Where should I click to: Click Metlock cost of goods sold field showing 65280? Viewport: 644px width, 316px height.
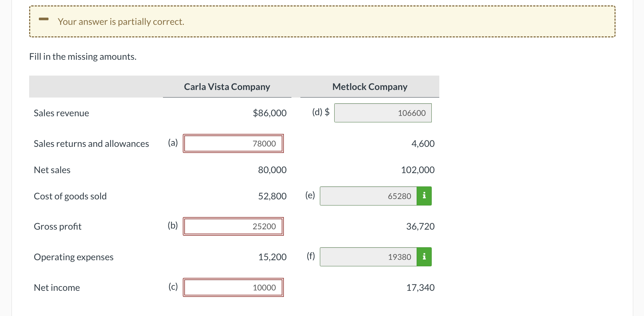click(x=368, y=196)
